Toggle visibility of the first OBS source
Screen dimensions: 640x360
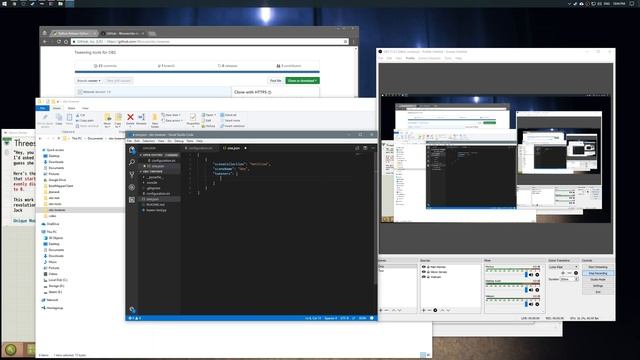(423, 267)
